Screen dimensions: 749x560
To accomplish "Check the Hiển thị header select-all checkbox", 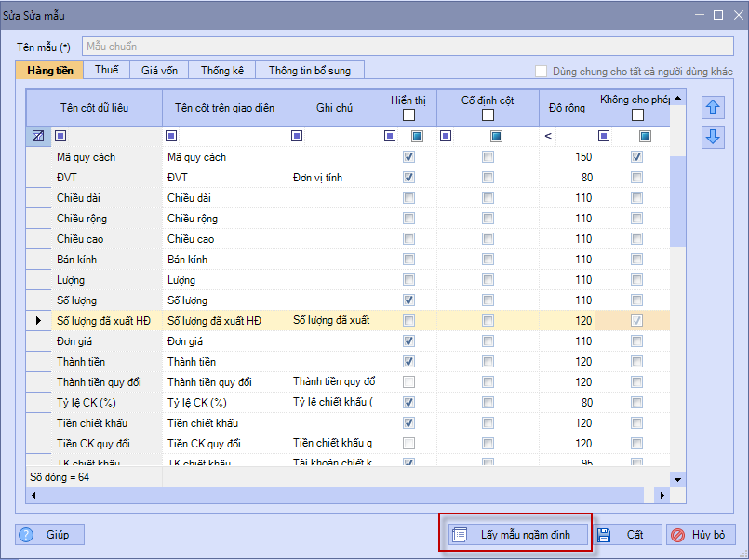I will pos(408,115).
